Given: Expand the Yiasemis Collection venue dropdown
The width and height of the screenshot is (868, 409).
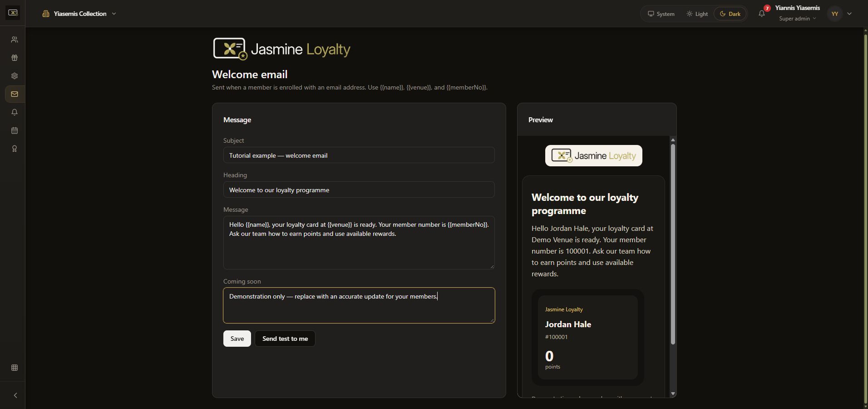Looking at the screenshot, I should pos(79,14).
